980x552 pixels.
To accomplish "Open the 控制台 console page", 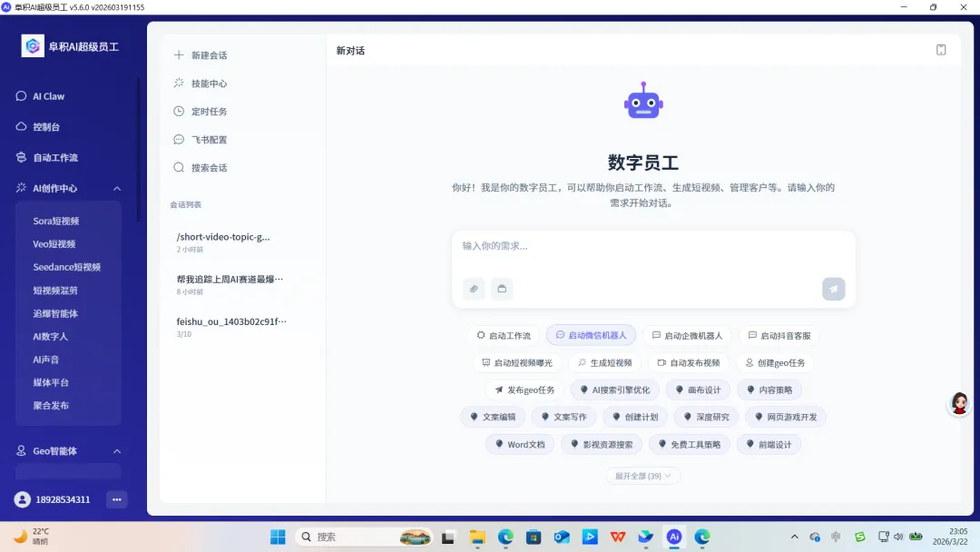I will 46,127.
